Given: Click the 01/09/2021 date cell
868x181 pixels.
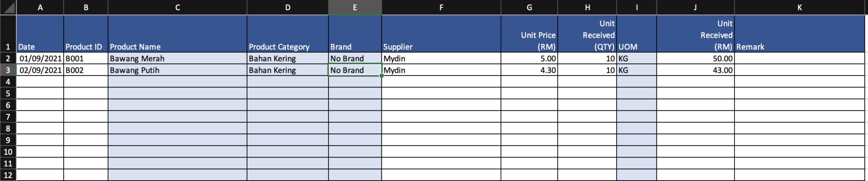Looking at the screenshot, I should tap(40, 59).
